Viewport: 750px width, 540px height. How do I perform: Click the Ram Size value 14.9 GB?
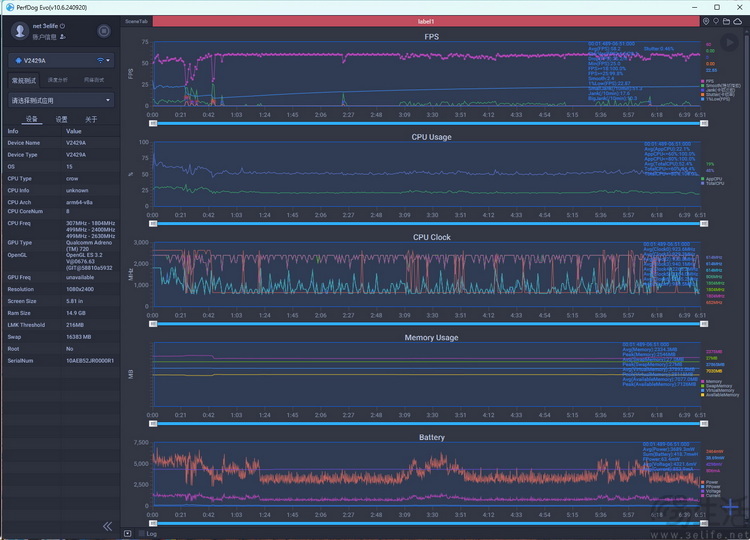(x=76, y=313)
